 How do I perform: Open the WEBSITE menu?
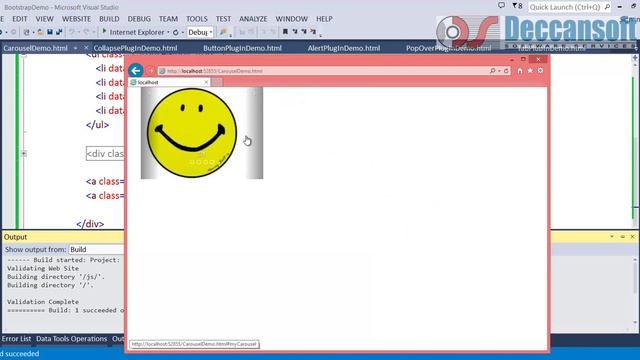point(76,19)
